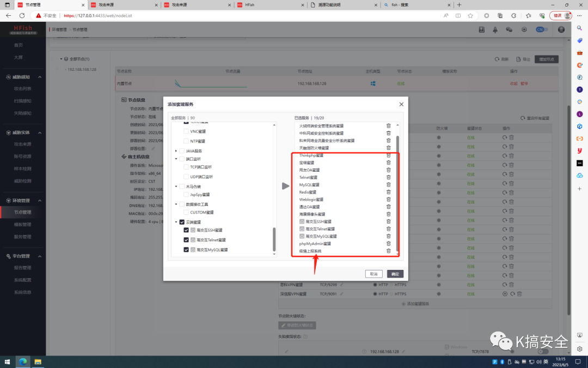The image size is (588, 368).
Task: Open 服务管理 in the sidebar
Action: pyautogui.click(x=22, y=237)
